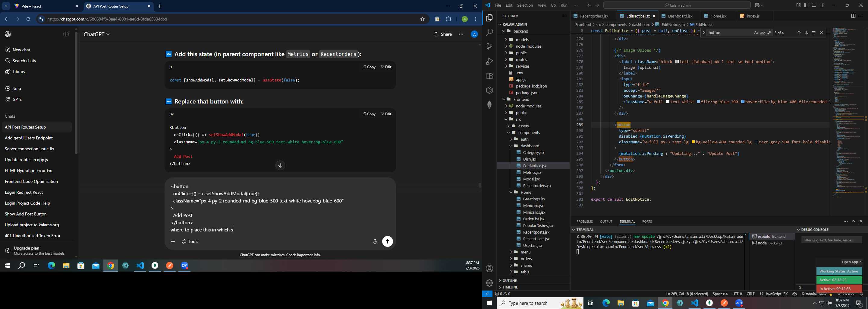Open Tools in ChatGPT composer
Viewport: 868px width, 309px height.
190,241
